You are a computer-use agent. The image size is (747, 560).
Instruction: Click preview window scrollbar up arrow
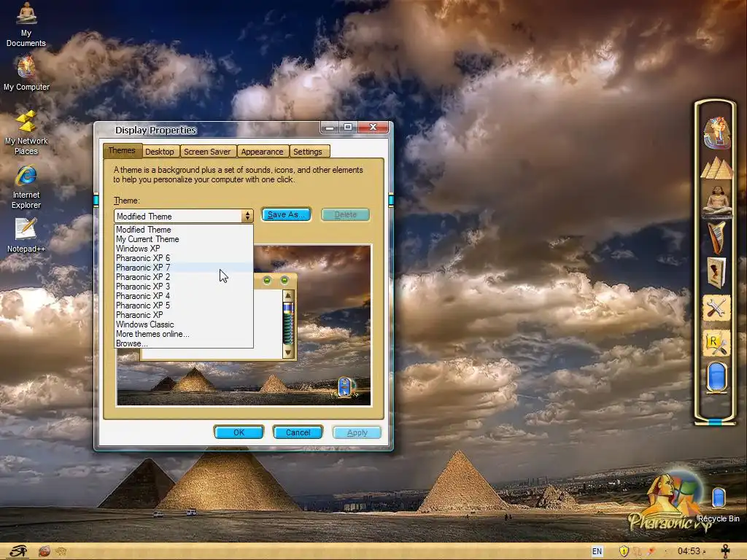[x=287, y=296]
